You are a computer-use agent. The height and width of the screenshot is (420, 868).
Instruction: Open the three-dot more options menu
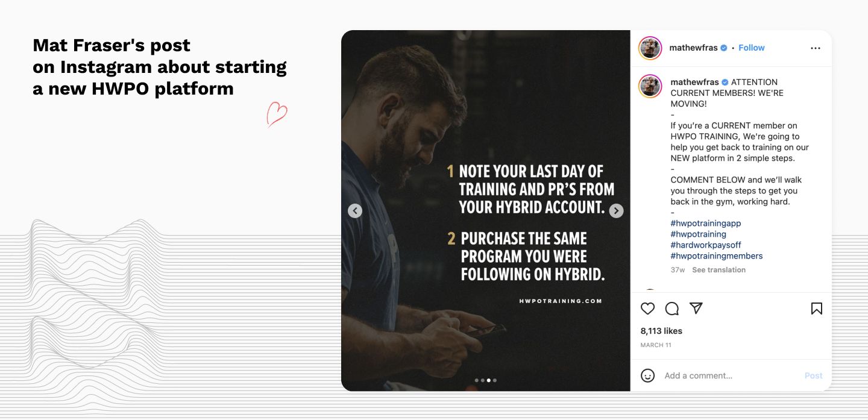coord(816,48)
